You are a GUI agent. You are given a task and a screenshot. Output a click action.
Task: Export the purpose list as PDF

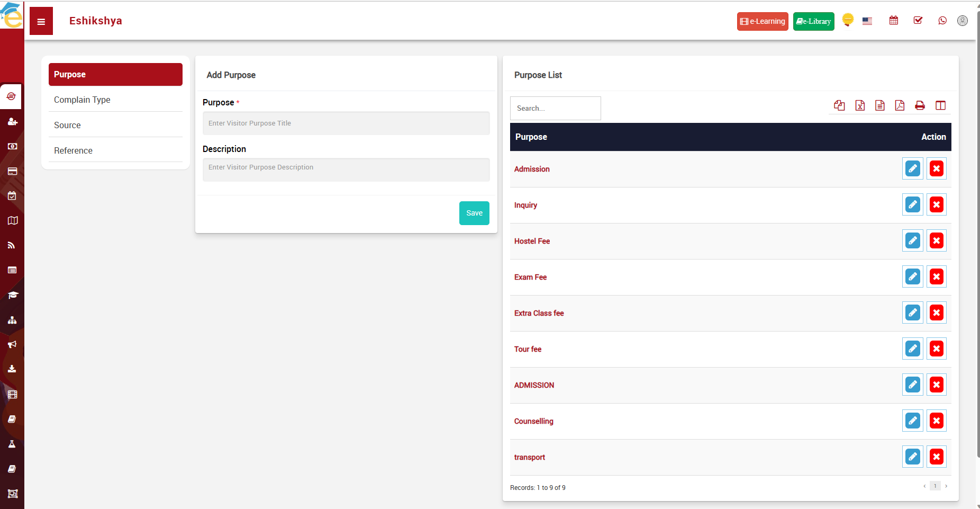coord(900,105)
